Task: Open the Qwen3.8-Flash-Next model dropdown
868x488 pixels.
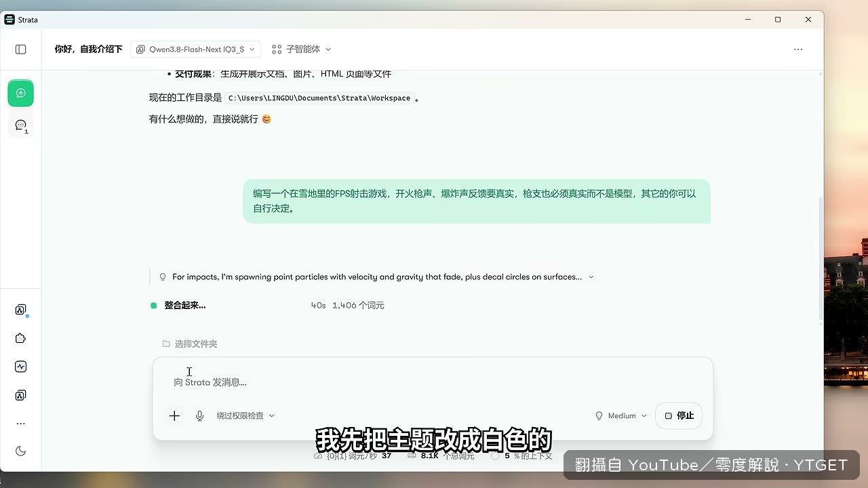Action: tap(195, 49)
